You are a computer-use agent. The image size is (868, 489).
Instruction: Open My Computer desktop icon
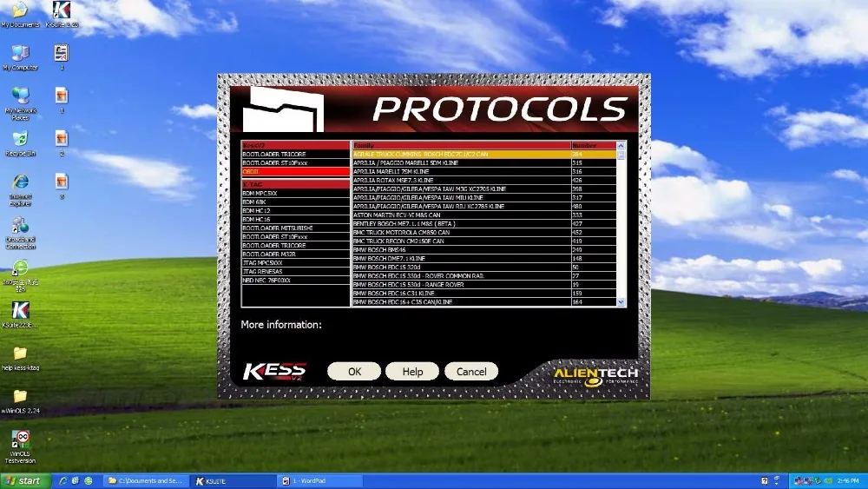[20, 57]
